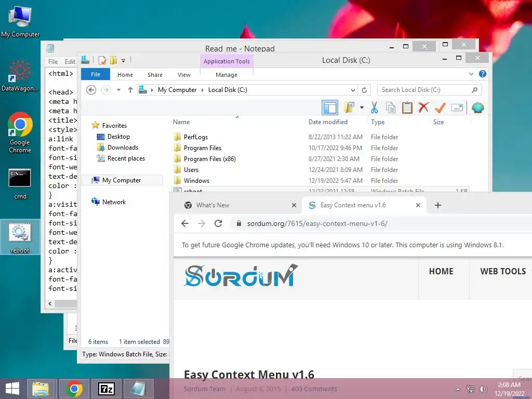Click the shell icon in Explorer toolbar
Screen dimensions: 532x399
coord(478,108)
